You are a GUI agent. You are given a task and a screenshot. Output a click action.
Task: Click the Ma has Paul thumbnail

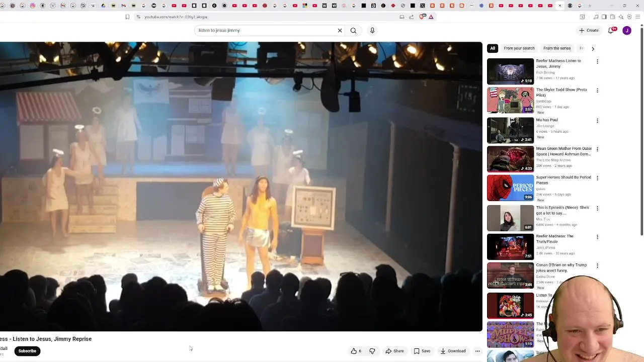tap(510, 131)
